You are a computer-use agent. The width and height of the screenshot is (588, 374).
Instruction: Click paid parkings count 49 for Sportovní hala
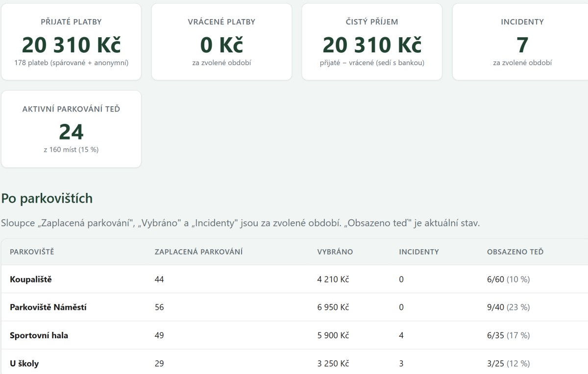pos(159,336)
